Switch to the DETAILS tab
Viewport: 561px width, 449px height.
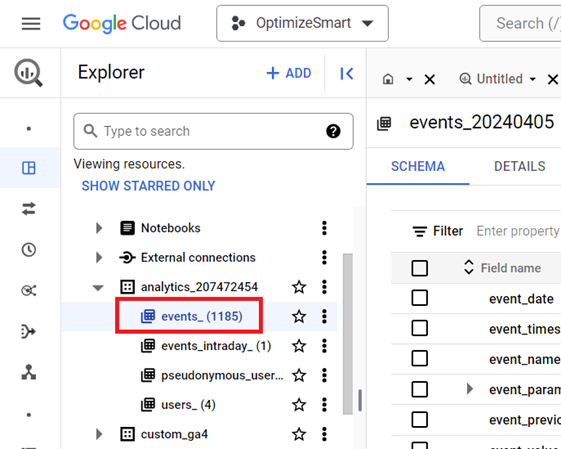coord(519,166)
